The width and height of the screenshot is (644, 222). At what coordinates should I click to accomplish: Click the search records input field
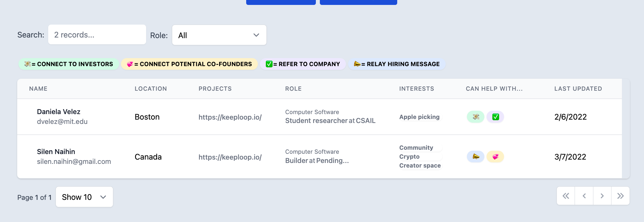click(97, 35)
